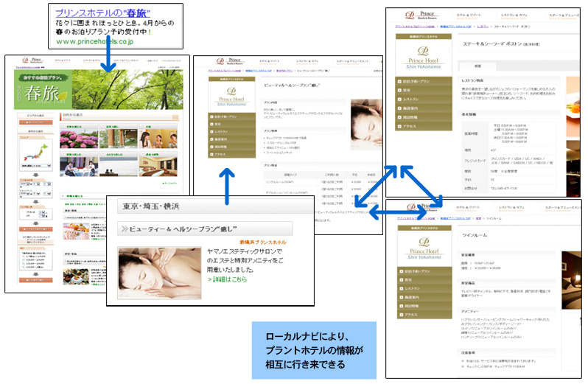
Task: Open the レストラン&カフェ menu on Twin Room page
Action: [x=511, y=208]
